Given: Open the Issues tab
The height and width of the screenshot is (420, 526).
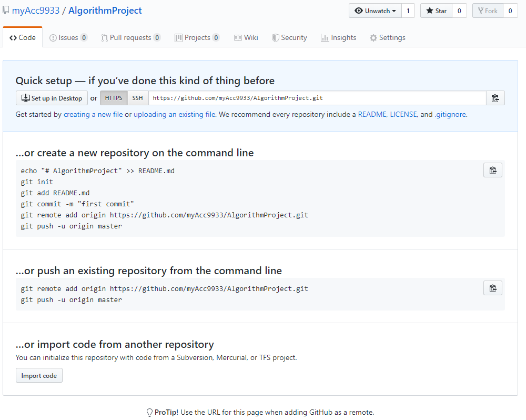Looking at the screenshot, I should (68, 37).
